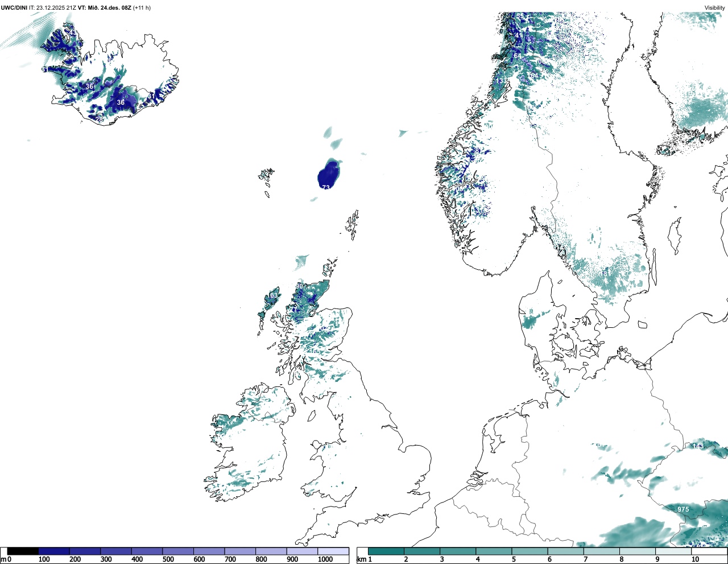Click the '5' tick label on km legend
Viewport: 728px width, 564px height.
coord(513,559)
